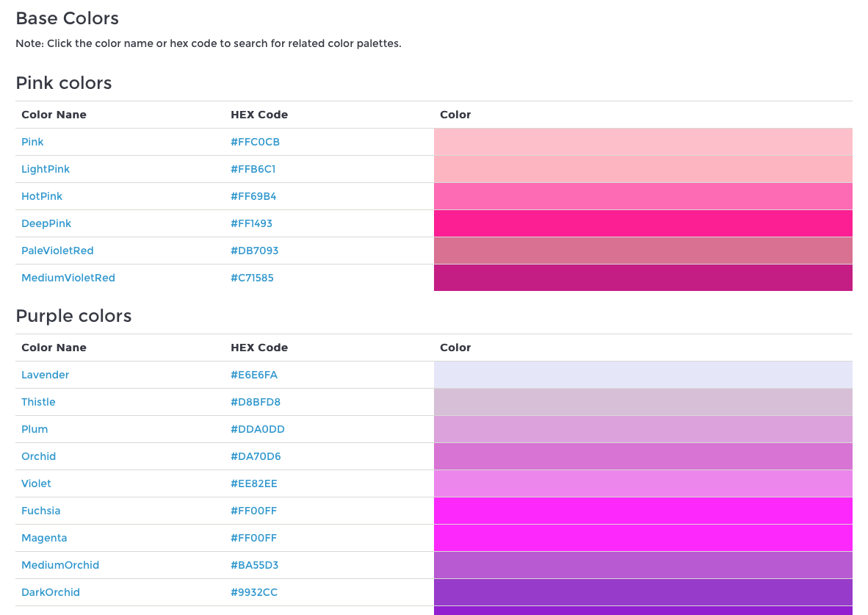Viewport: 868px width, 615px height.
Task: Click the #9932CC hex code link
Action: pyautogui.click(x=253, y=591)
